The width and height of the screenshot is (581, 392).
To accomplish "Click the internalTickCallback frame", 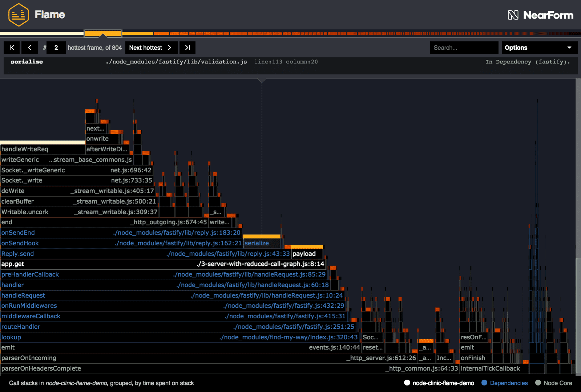I will click(494, 368).
